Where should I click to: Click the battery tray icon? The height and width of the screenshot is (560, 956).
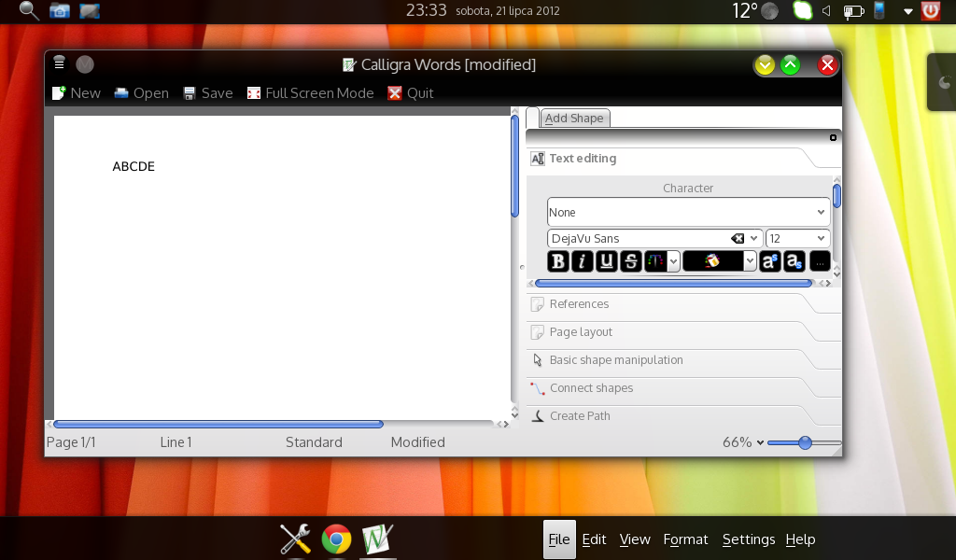[853, 11]
